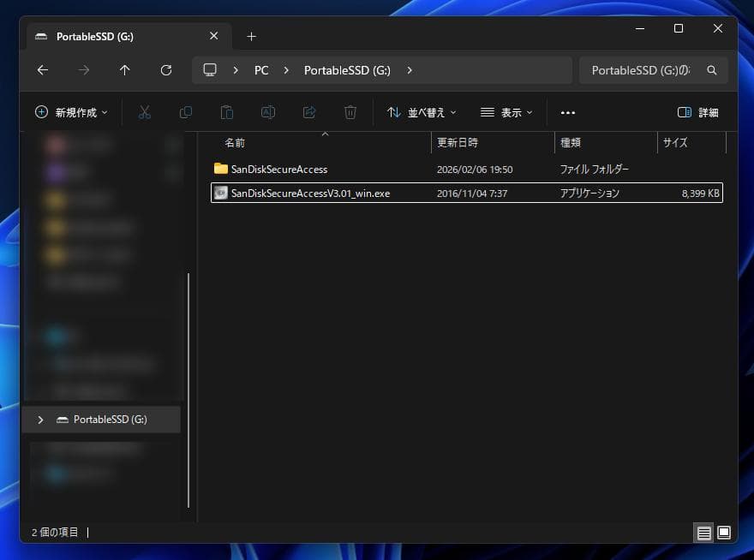Open the See more (...) menu
The image size is (754, 560).
567,112
